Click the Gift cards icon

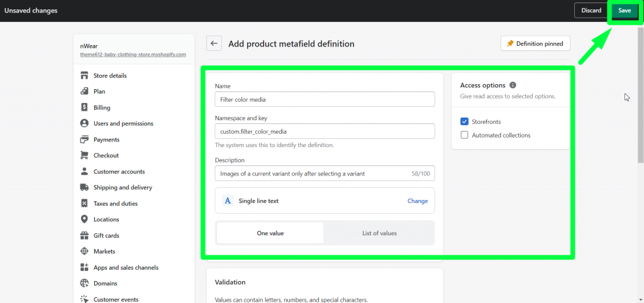pos(85,236)
